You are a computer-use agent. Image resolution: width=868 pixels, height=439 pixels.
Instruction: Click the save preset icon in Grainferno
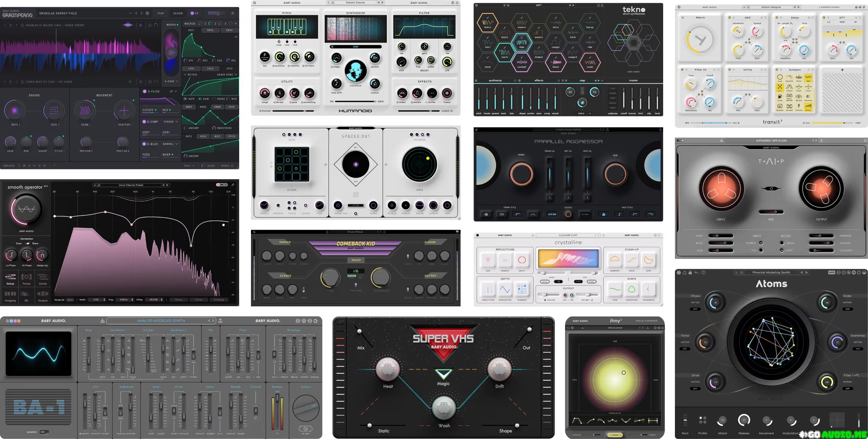click(x=147, y=13)
